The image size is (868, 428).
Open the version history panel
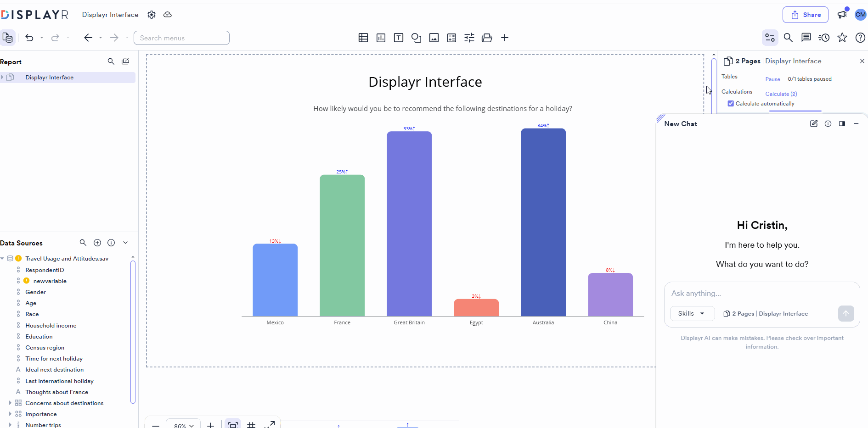click(824, 38)
